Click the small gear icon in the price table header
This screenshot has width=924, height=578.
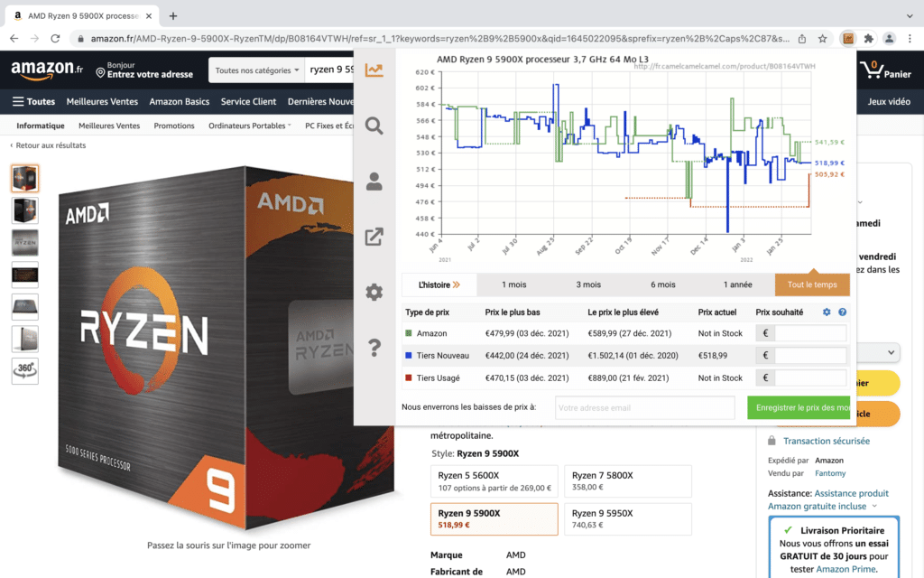tap(827, 312)
